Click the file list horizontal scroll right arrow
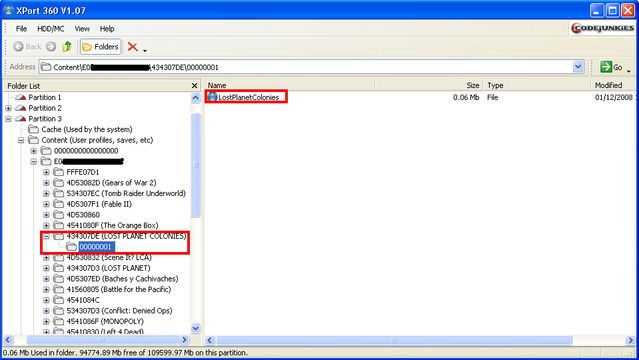 tap(630, 340)
